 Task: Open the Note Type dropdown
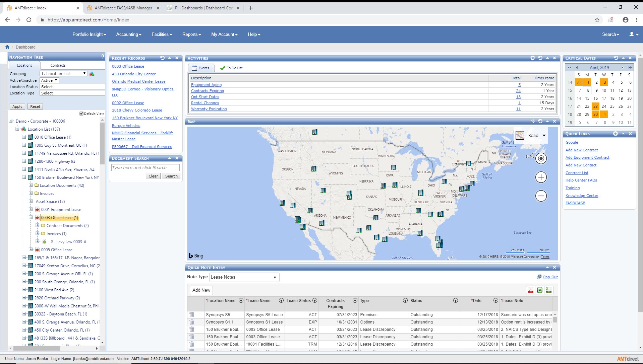(244, 277)
